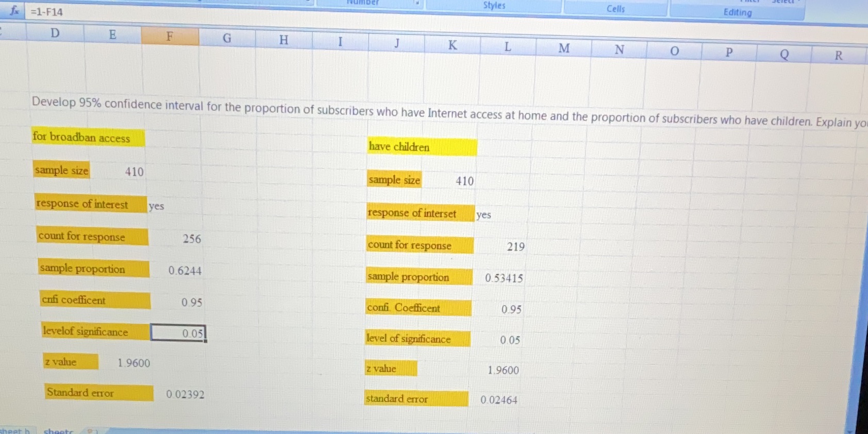The height and width of the screenshot is (434, 868).
Task: Select column R header
Action: [839, 56]
